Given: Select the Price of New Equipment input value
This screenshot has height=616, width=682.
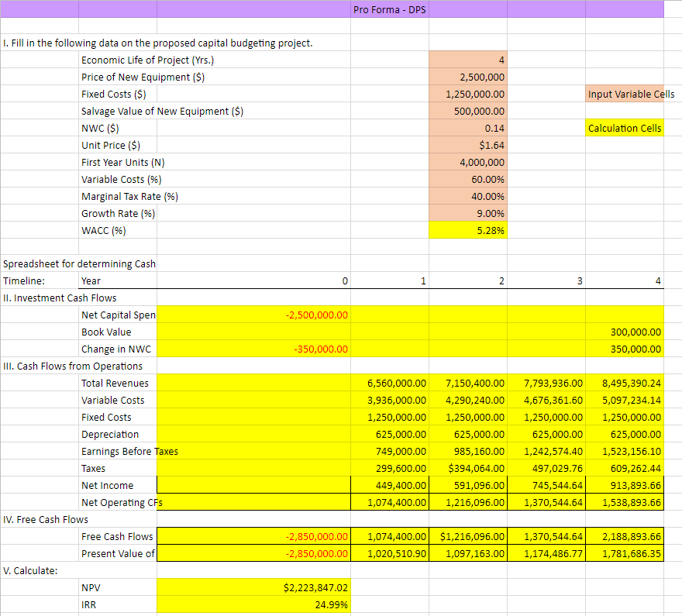Looking at the screenshot, I should 468,77.
